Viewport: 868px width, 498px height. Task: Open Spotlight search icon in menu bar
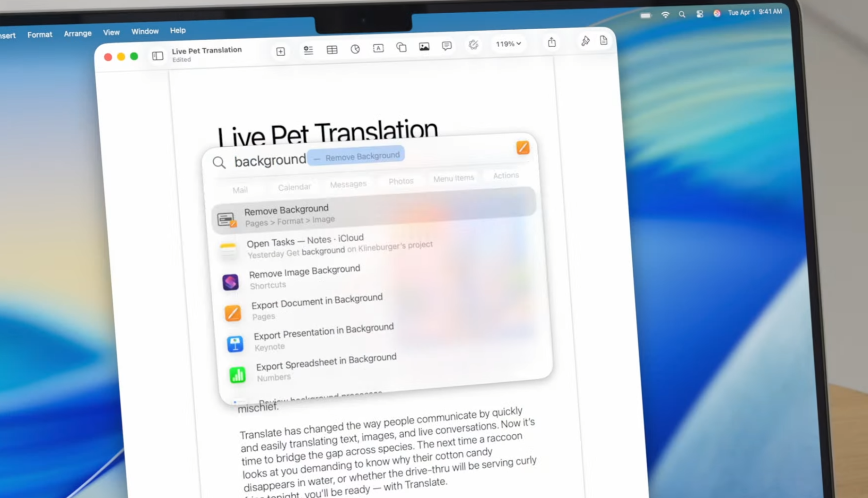point(682,14)
